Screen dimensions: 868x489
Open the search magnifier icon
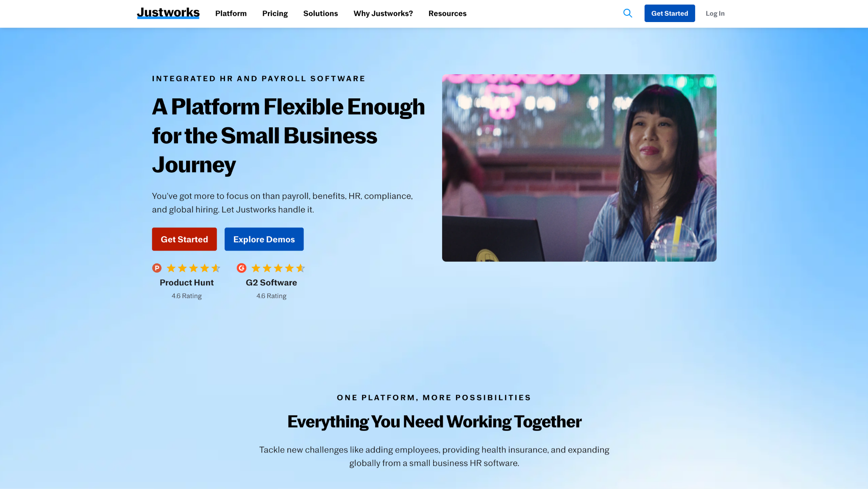pos(628,13)
